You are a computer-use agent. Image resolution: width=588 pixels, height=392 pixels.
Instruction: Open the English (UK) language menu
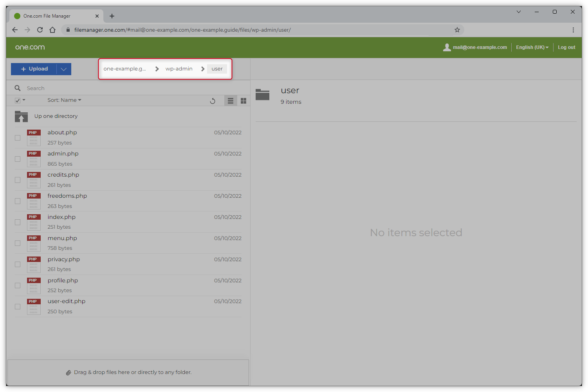tap(532, 47)
